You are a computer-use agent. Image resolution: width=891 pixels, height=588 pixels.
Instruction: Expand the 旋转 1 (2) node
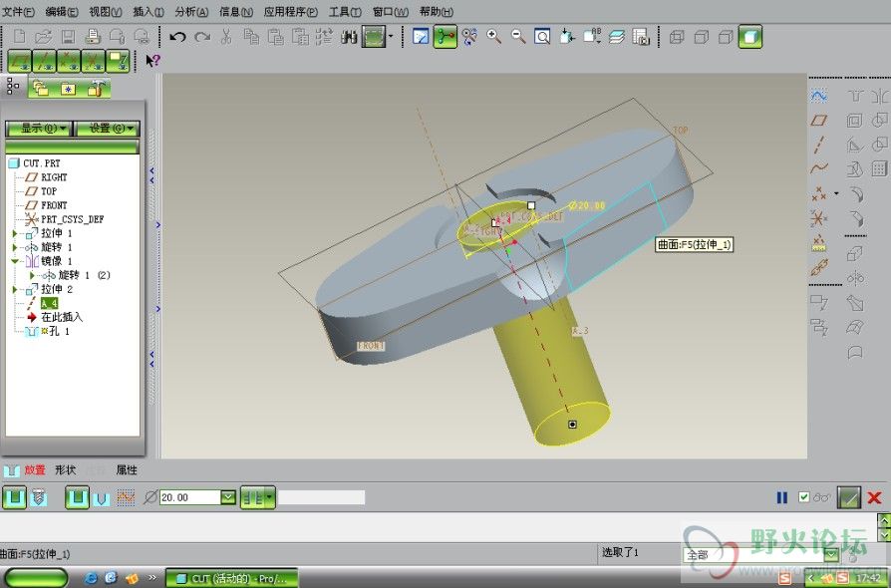tap(32, 275)
